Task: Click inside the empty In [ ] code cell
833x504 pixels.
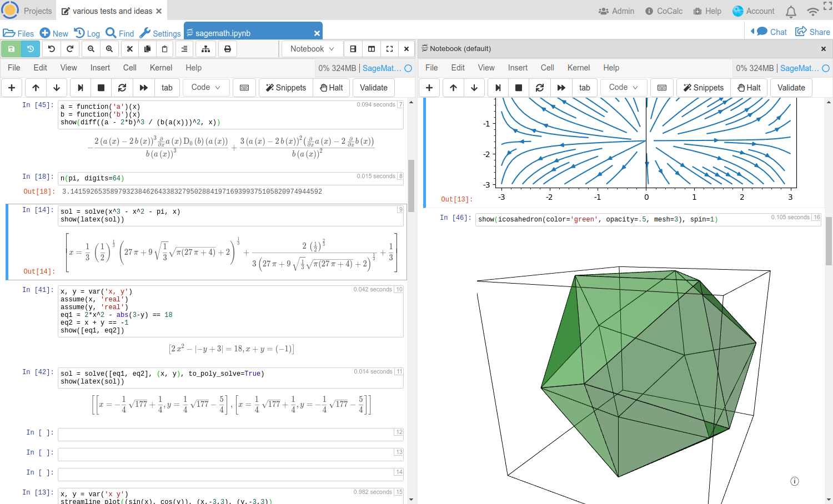Action: (x=230, y=434)
